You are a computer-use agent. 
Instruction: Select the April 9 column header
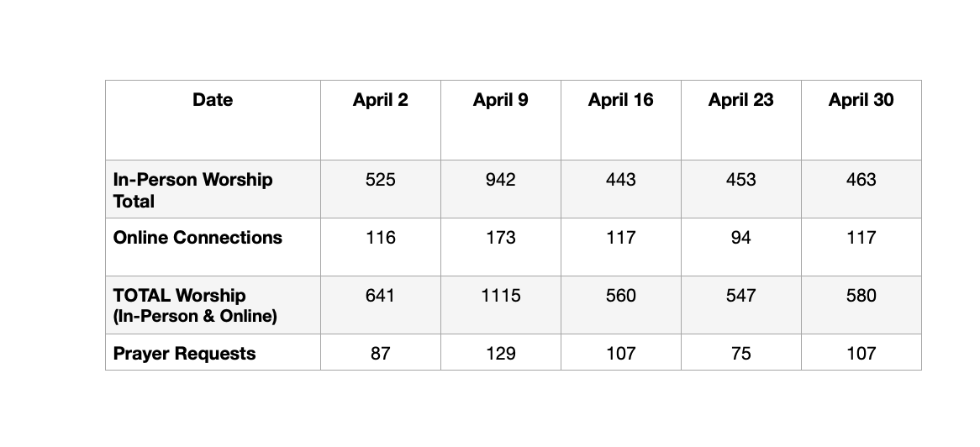pyautogui.click(x=501, y=120)
